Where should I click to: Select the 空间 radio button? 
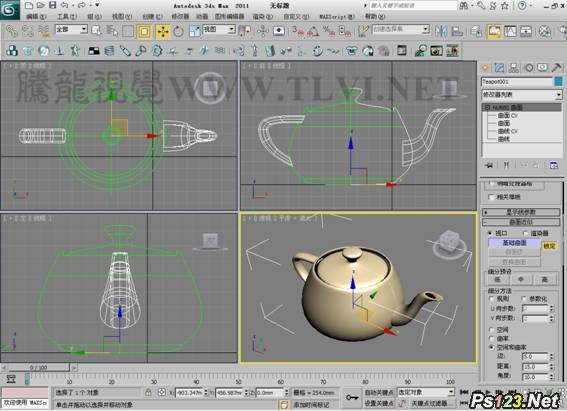[x=491, y=329]
